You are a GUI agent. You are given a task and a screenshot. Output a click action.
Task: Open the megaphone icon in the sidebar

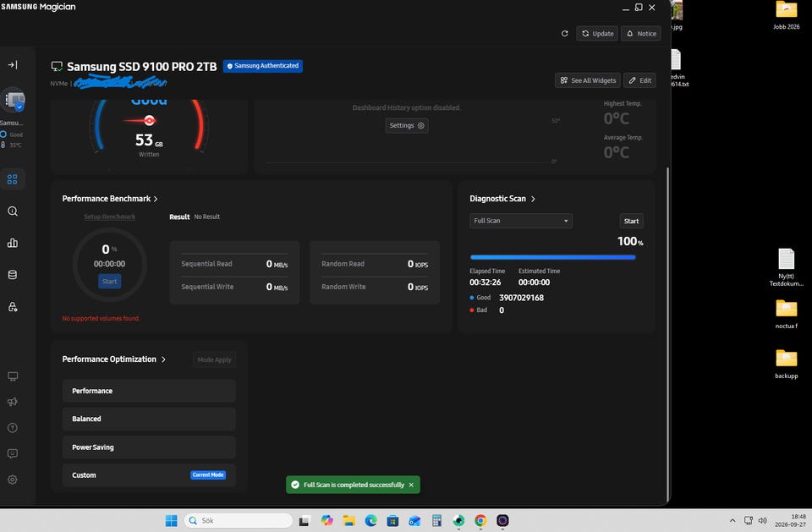pos(13,402)
